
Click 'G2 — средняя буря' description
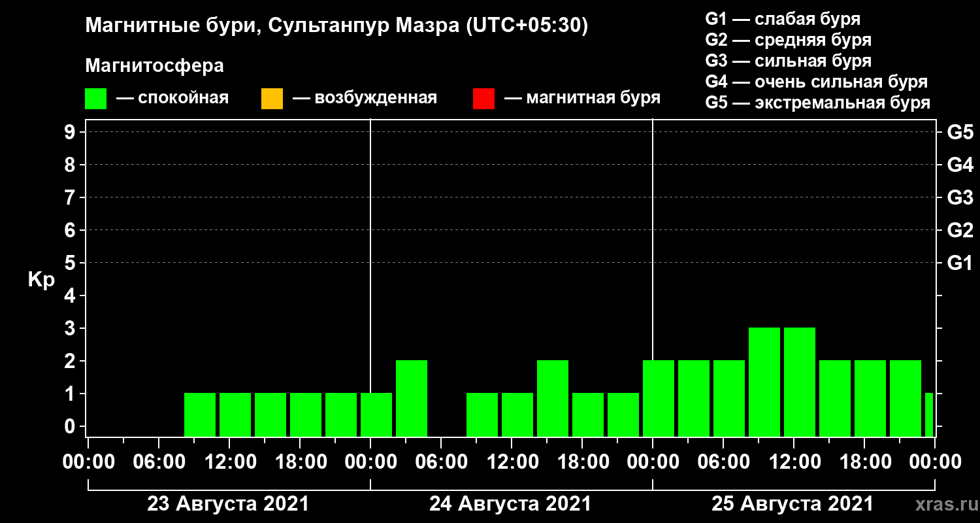click(x=789, y=40)
